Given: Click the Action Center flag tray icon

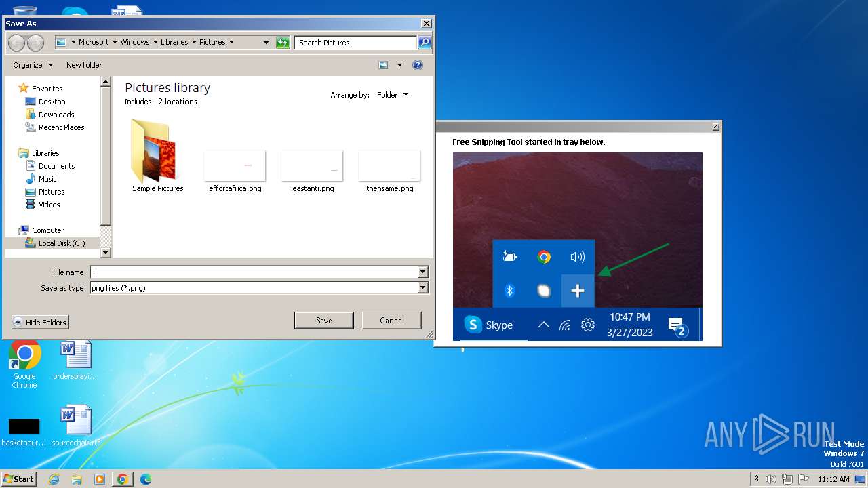Looking at the screenshot, I should coord(804,479).
